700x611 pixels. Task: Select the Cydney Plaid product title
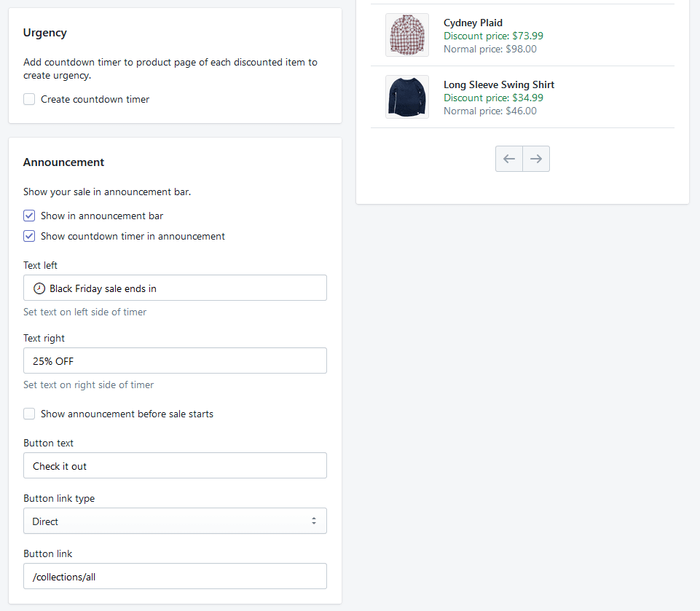tap(473, 23)
